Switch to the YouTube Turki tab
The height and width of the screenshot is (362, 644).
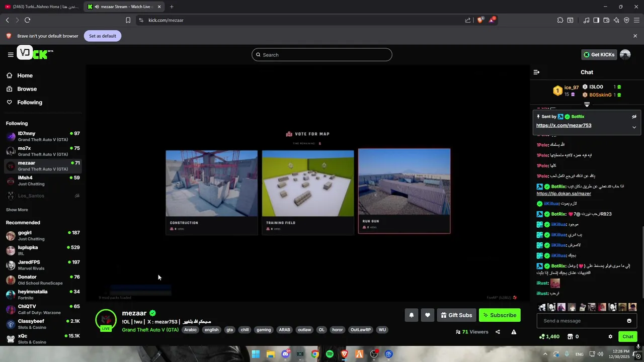pyautogui.click(x=42, y=7)
